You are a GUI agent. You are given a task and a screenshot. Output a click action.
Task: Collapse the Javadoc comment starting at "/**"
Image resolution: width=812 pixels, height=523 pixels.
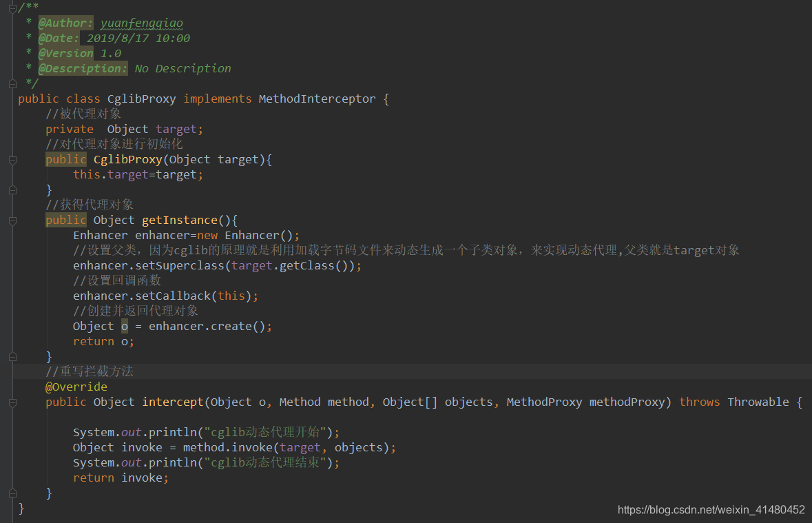pyautogui.click(x=13, y=8)
